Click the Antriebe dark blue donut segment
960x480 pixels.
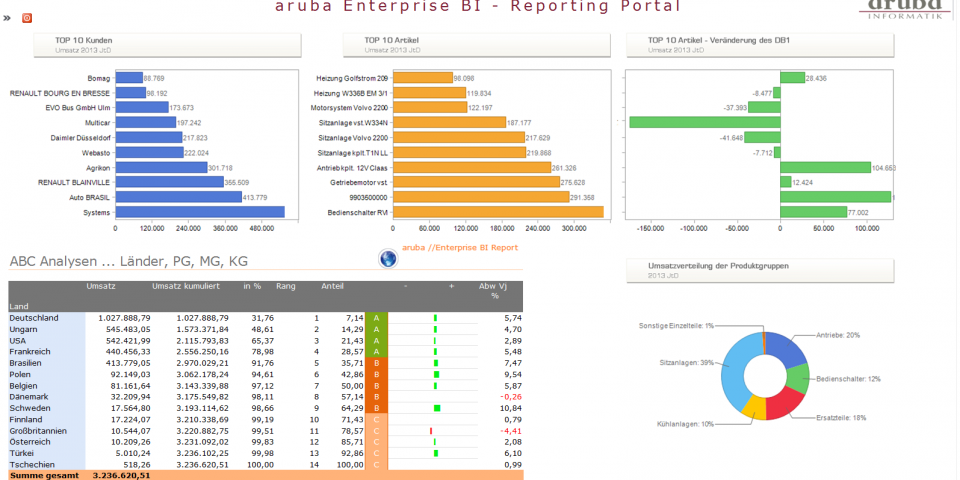click(x=786, y=350)
